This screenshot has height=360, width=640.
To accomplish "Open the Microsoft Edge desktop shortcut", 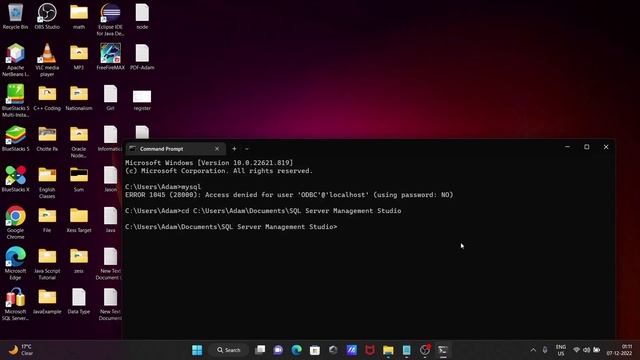I will 16,263.
